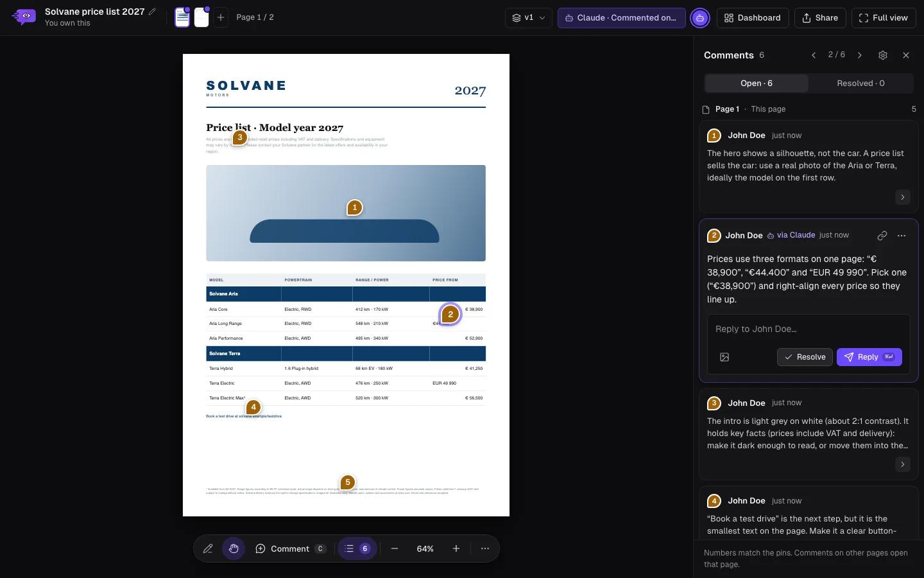Viewport: 924px width, 578px height.
Task: Click the Reply to John Doe input field
Action: point(809,329)
